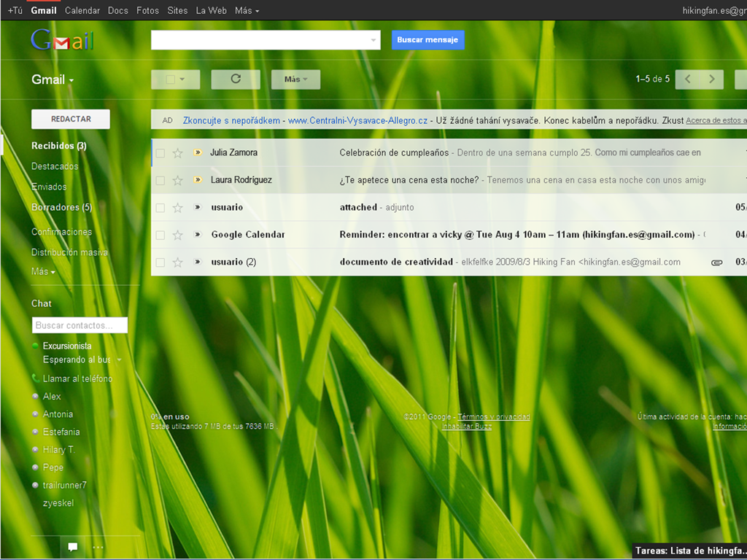This screenshot has width=747, height=560.
Task: Click the attachment paperclip icon
Action: 716,262
